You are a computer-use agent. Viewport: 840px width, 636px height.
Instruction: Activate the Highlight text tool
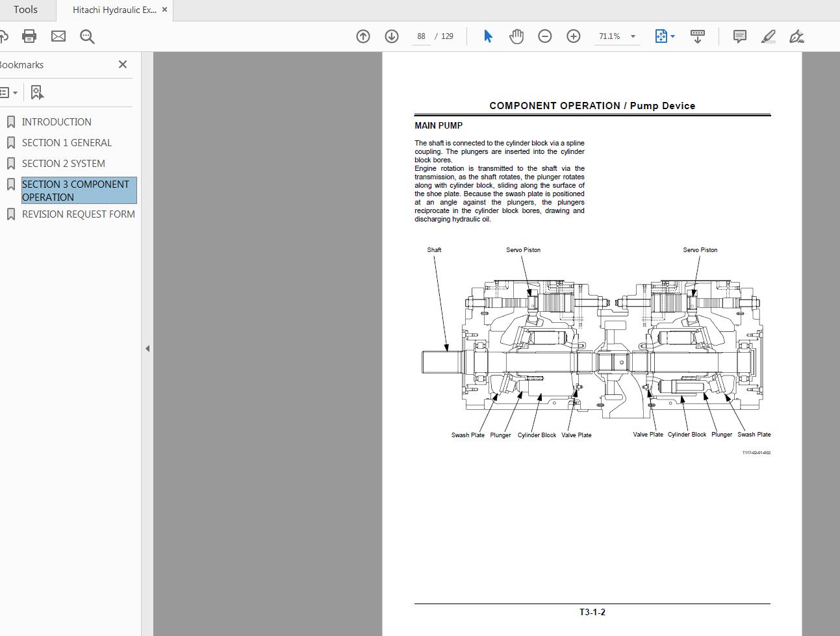[x=767, y=36]
